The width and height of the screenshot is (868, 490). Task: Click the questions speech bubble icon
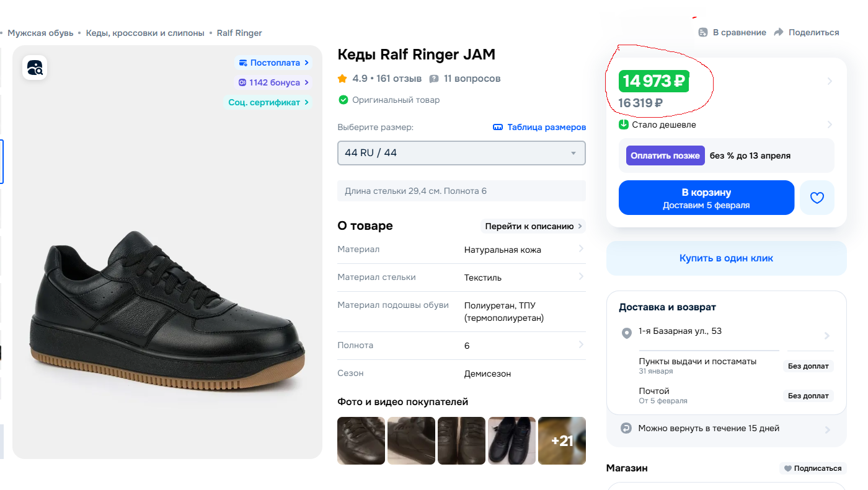[434, 79]
